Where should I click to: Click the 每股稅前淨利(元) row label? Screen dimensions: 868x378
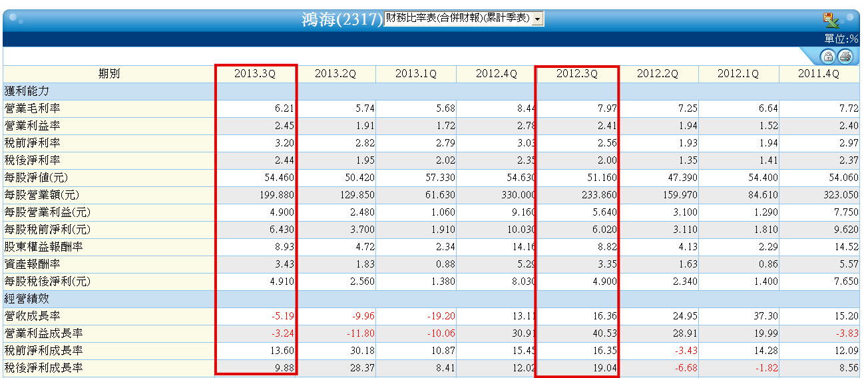coord(47,229)
